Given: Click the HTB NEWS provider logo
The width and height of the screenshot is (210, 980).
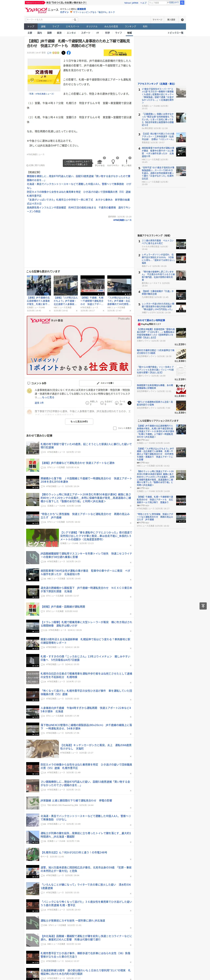Looking at the screenshot, I should click(x=117, y=53).
